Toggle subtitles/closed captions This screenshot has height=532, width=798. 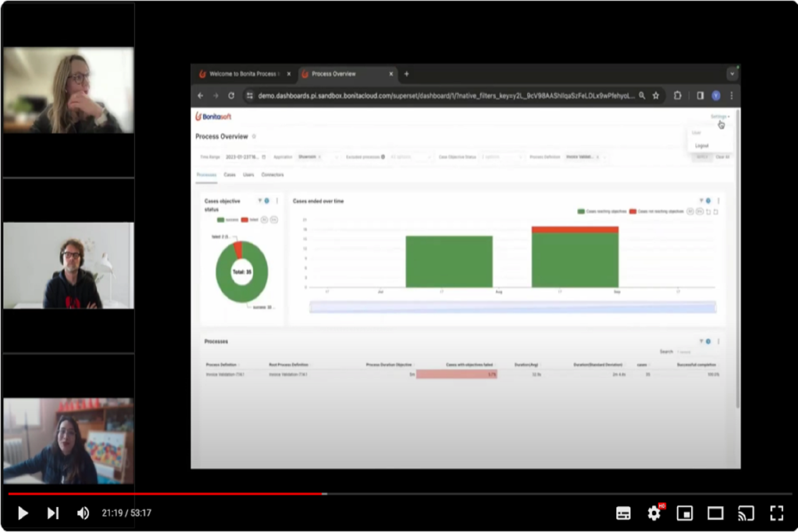click(x=623, y=513)
